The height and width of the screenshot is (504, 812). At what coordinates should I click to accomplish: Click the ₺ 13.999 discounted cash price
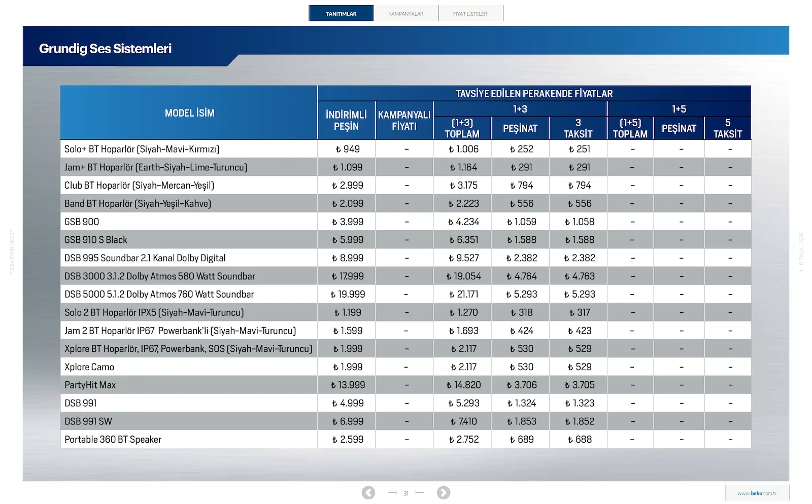coord(348,385)
